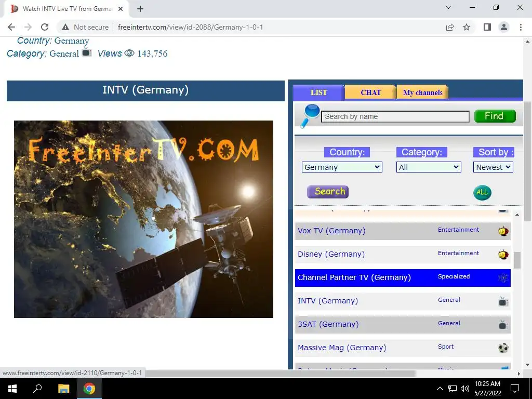
Task: Click the green Find button
Action: pos(495,116)
